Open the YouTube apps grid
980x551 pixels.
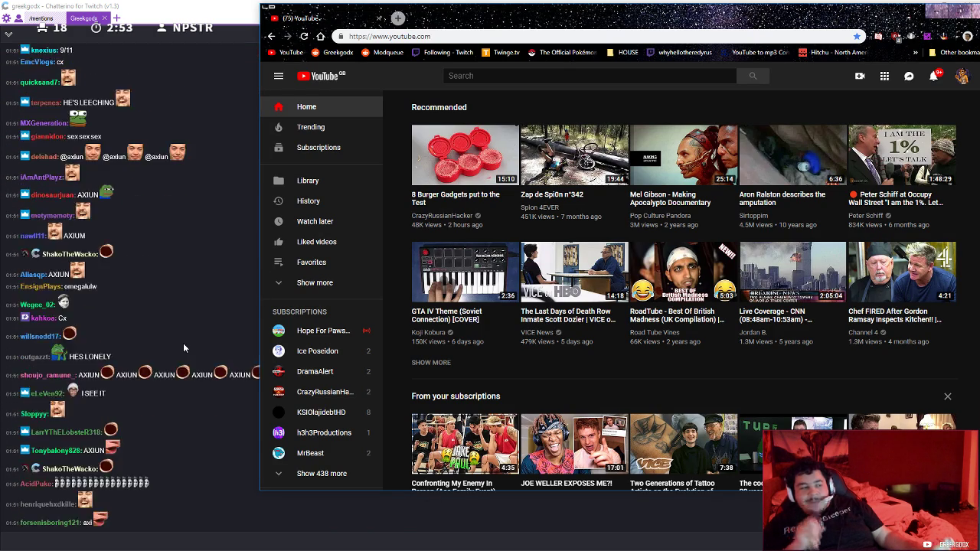coord(884,76)
